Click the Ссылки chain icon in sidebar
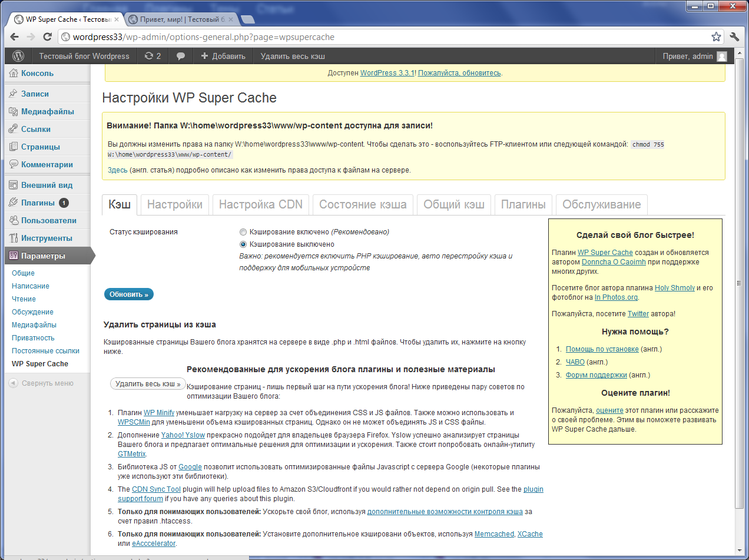 click(x=14, y=129)
